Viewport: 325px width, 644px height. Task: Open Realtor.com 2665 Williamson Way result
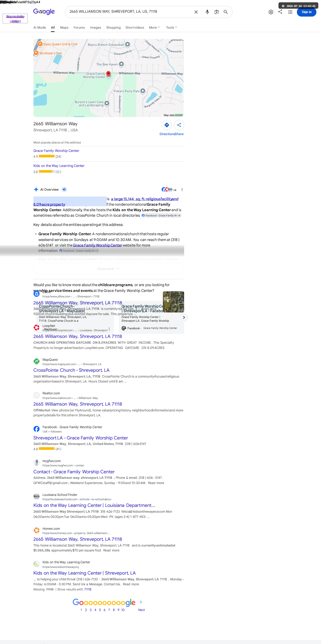(77, 404)
